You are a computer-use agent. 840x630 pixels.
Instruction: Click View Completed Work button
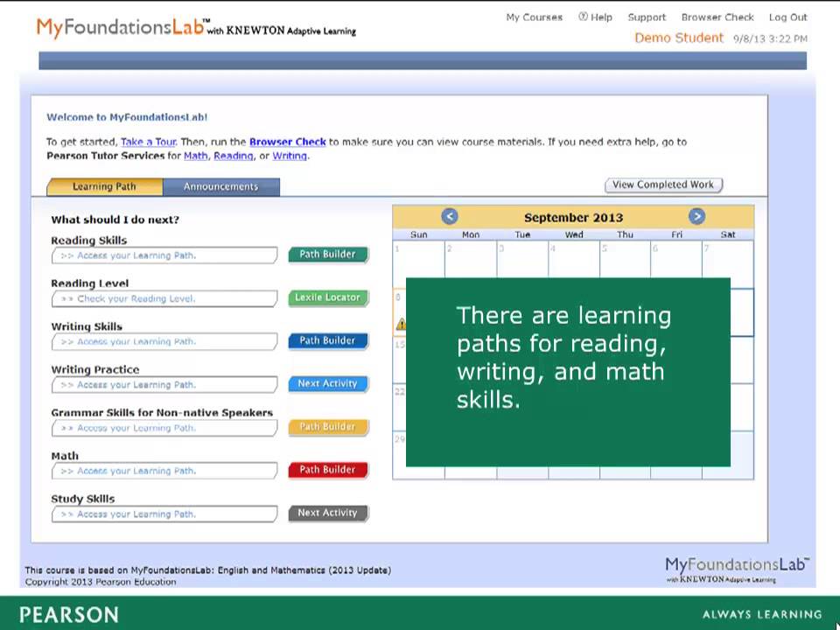[663, 185]
